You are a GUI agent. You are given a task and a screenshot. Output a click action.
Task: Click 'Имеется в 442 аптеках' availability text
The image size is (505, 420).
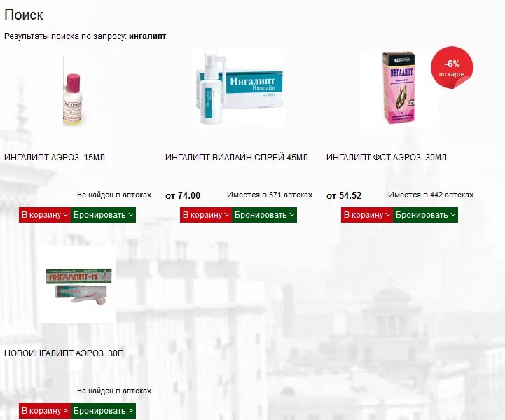(431, 195)
